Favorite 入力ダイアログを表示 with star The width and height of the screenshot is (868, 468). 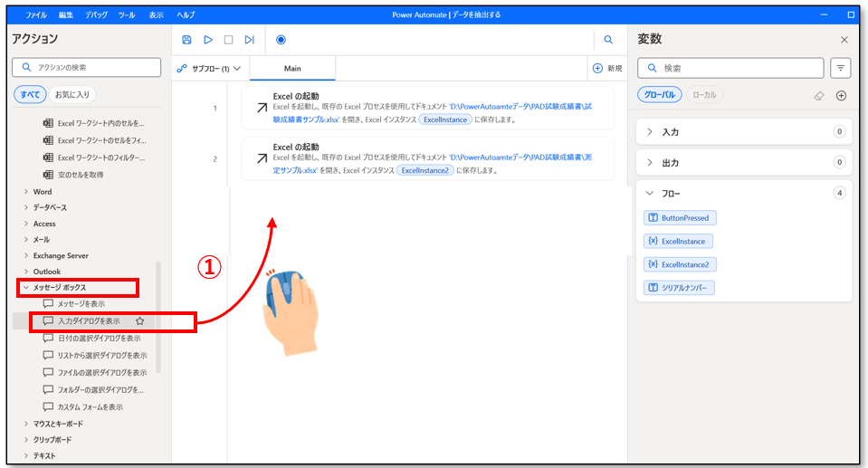(139, 320)
